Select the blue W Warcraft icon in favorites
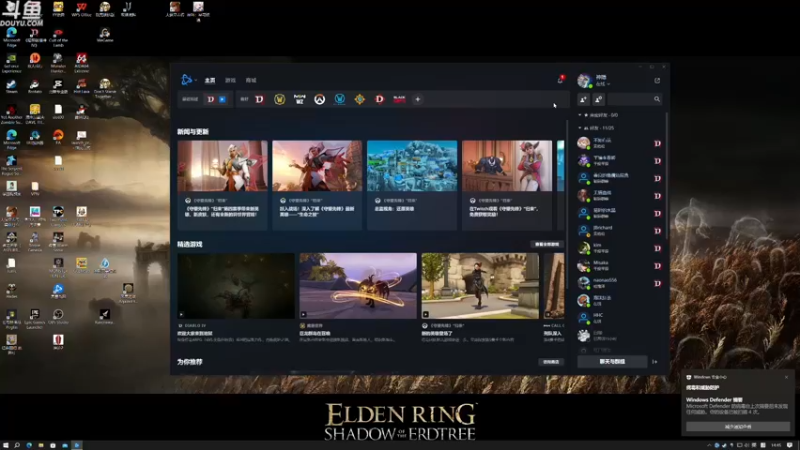800x450 pixels. click(x=340, y=99)
